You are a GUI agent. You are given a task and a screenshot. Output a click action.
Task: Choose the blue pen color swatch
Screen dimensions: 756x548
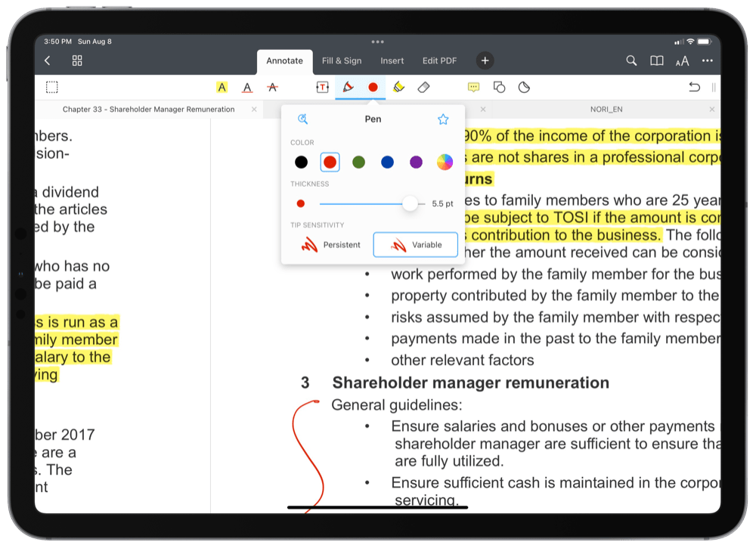pyautogui.click(x=387, y=161)
